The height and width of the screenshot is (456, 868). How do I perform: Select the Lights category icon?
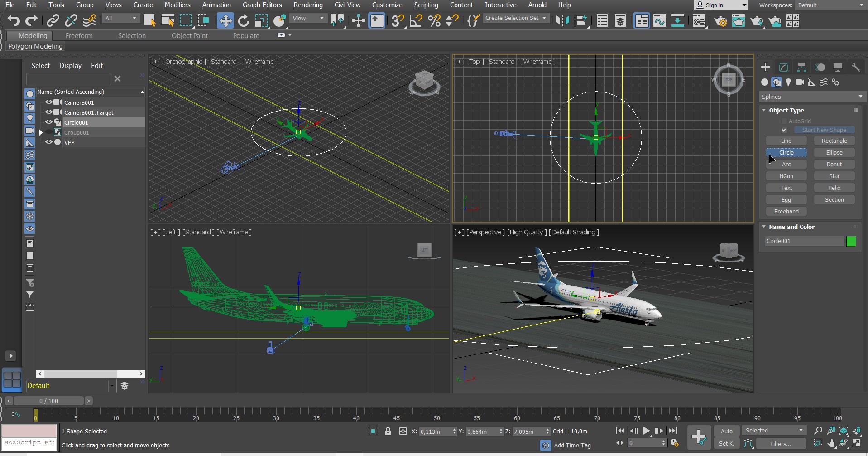(788, 82)
